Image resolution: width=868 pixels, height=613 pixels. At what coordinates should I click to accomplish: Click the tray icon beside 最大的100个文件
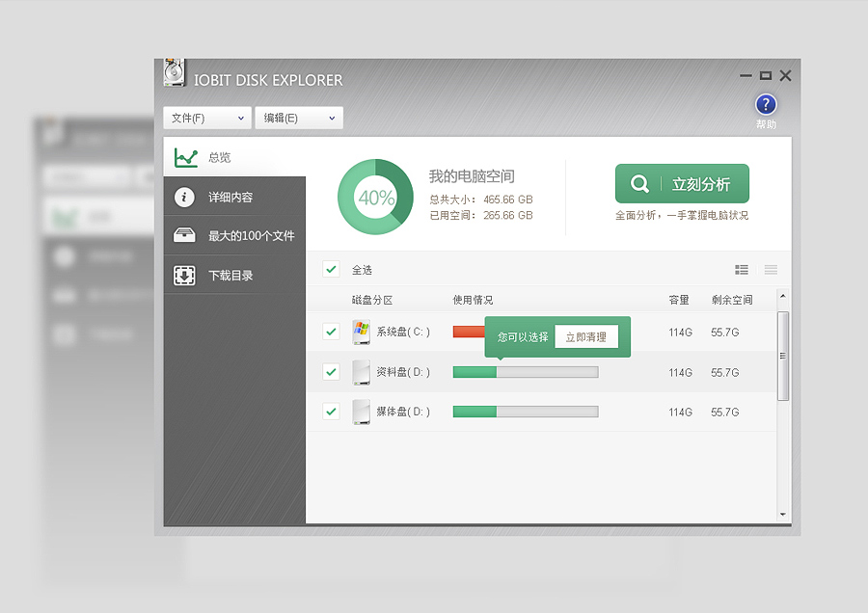(184, 236)
